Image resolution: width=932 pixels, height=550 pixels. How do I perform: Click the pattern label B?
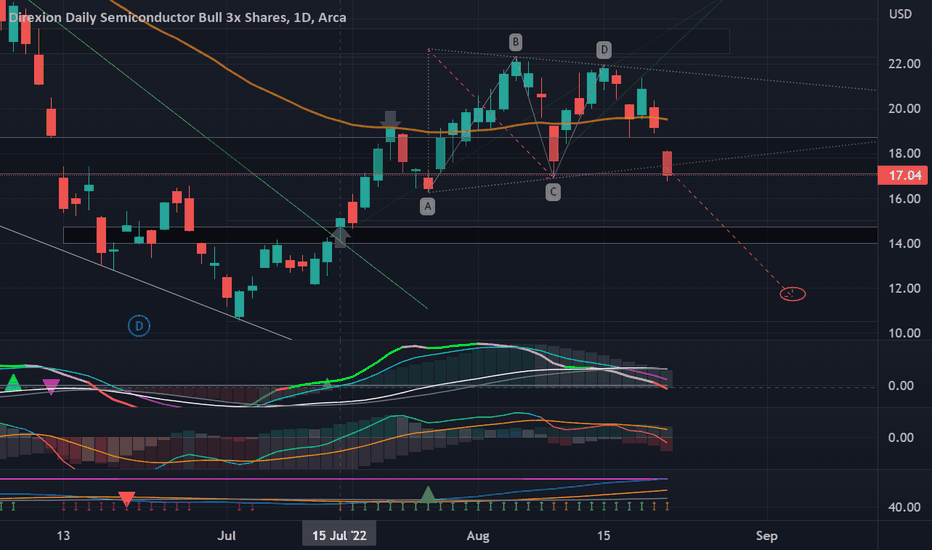(x=515, y=42)
